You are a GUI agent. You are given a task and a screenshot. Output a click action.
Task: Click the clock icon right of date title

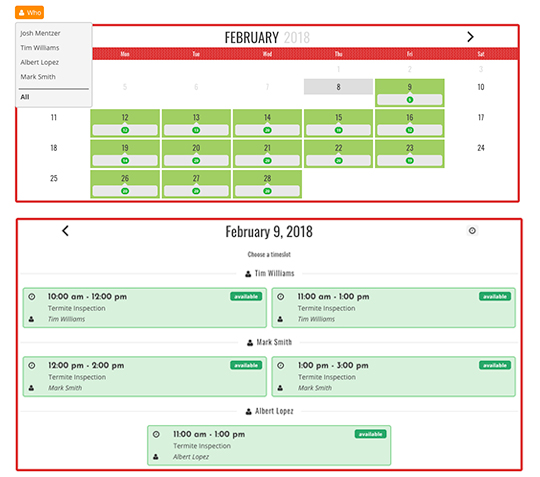[472, 230]
